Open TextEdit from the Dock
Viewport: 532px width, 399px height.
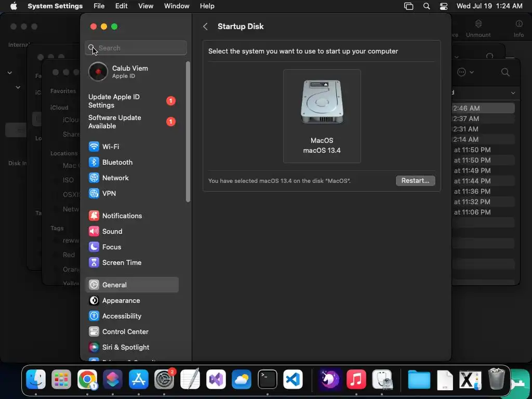click(x=190, y=379)
